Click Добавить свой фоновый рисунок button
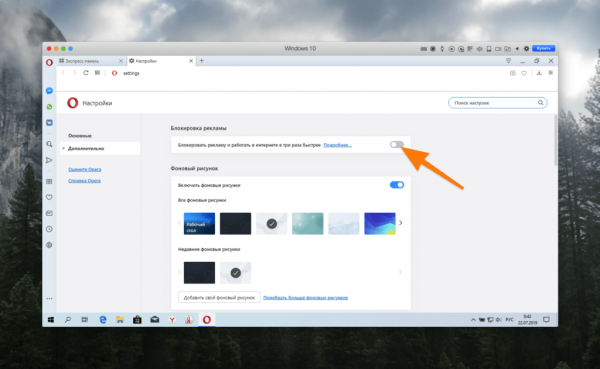Screen dimensions: 600x369 tap(219, 297)
